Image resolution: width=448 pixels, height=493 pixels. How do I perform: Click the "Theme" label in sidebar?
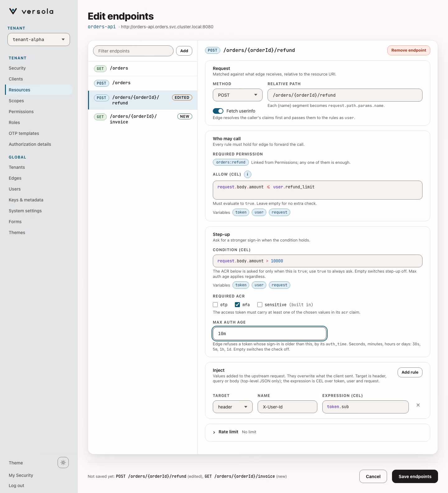click(16, 463)
